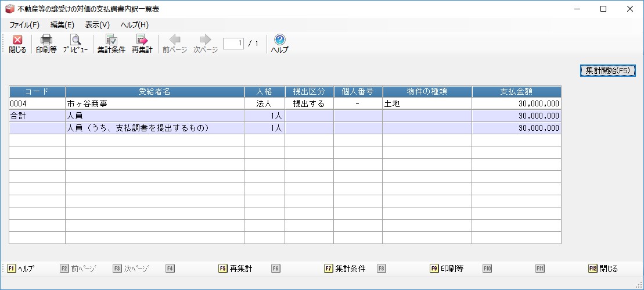Click the 前ページ left arrow icon

click(174, 40)
